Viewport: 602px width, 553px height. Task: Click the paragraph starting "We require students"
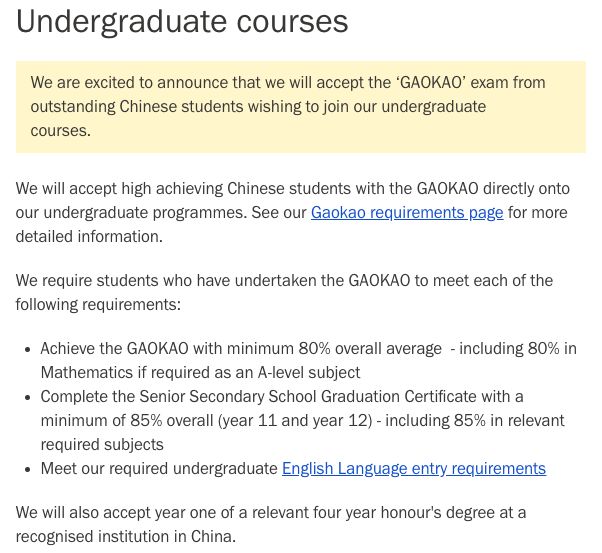[283, 280]
